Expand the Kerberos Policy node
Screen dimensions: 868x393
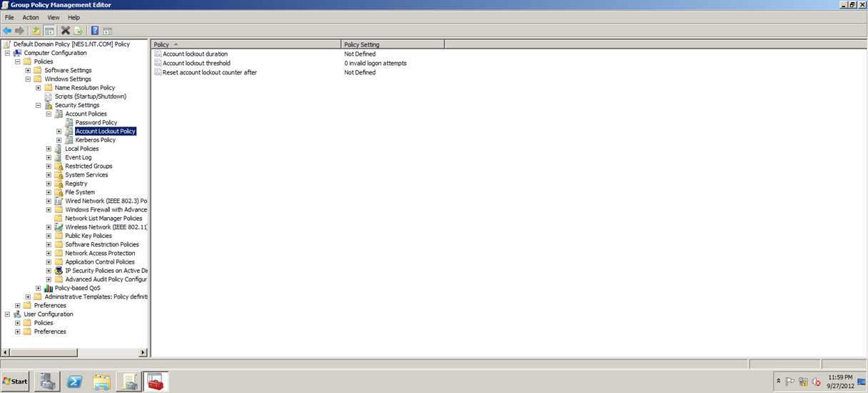pyautogui.click(x=59, y=140)
